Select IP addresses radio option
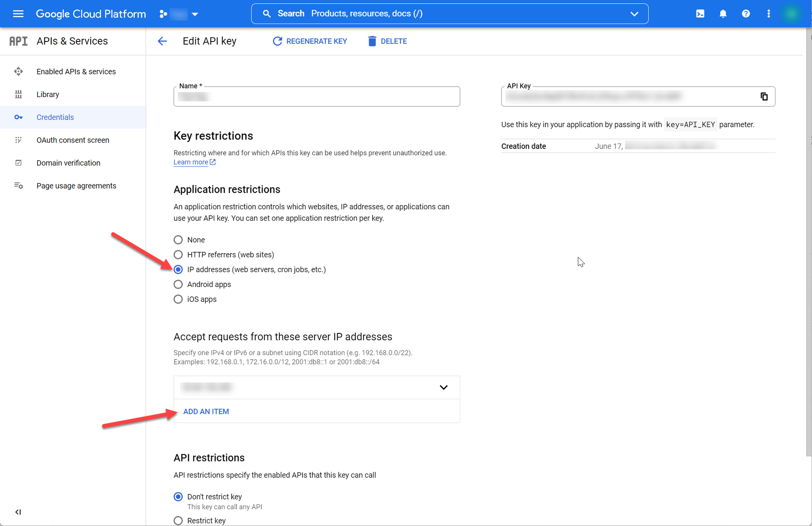This screenshot has height=526, width=812. click(178, 269)
